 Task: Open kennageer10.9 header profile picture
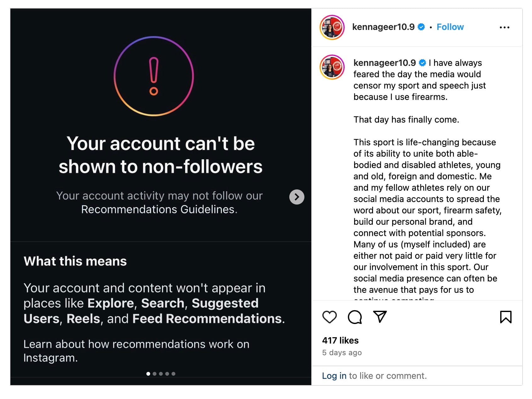tap(332, 27)
